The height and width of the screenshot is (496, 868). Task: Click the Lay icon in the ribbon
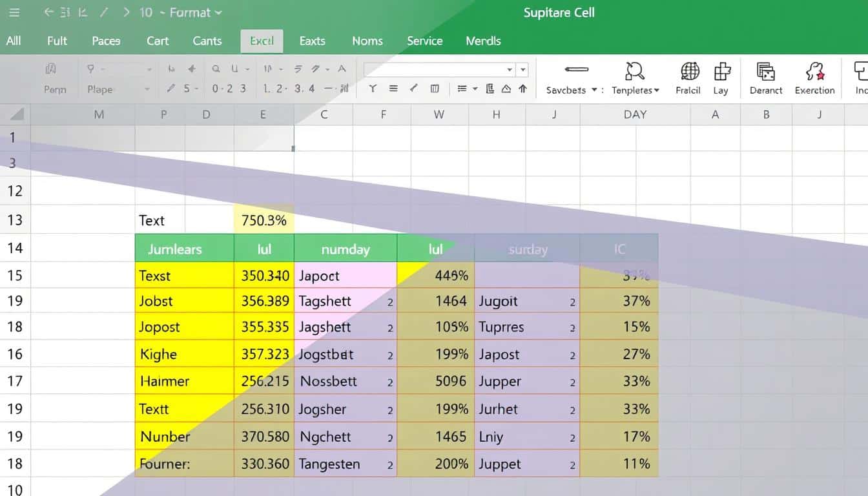pos(721,71)
